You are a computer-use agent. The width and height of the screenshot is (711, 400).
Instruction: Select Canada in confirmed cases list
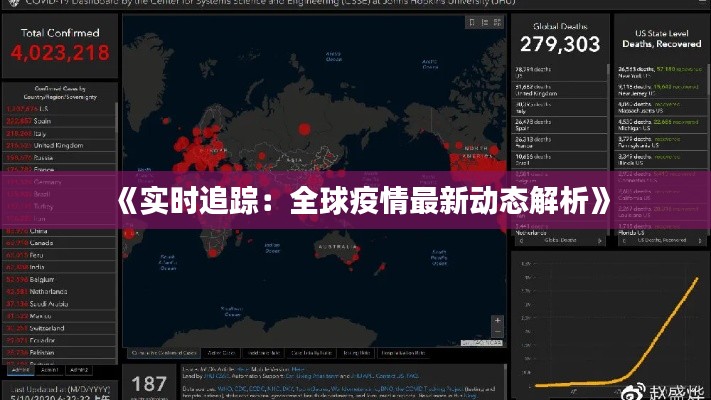59,243
